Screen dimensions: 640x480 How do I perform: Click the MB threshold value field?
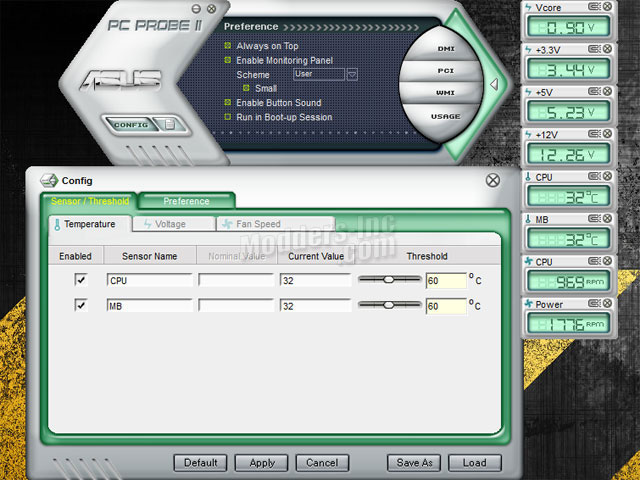click(445, 305)
